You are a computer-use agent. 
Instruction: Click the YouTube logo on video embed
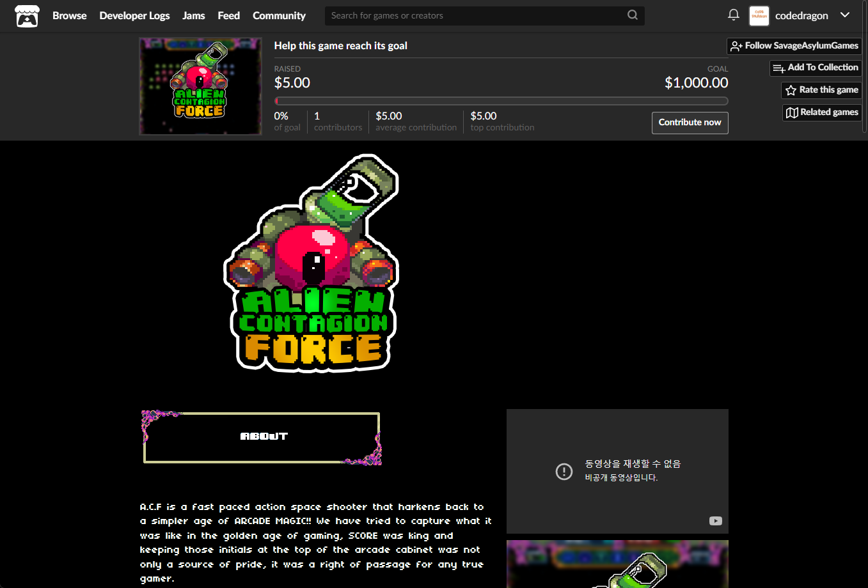(715, 521)
